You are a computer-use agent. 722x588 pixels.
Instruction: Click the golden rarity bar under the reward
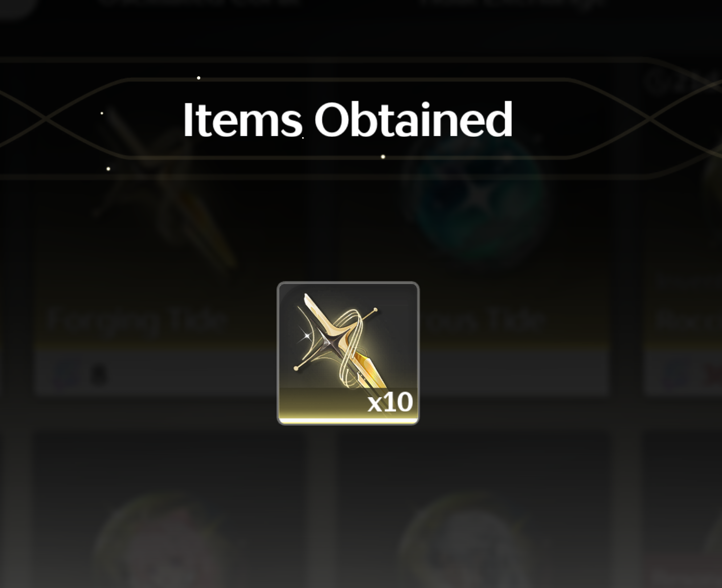(x=348, y=420)
